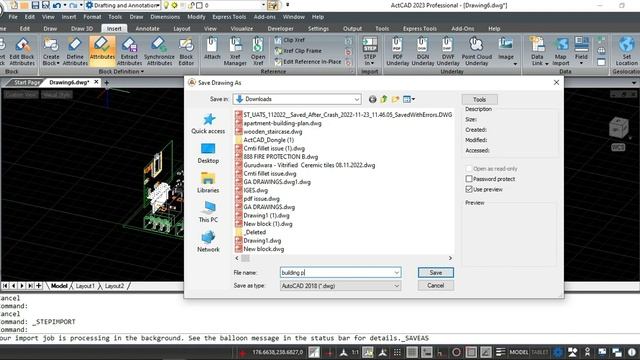The image size is (640, 360).
Task: Open the Save in Downloads dropdown
Action: (x=357, y=99)
